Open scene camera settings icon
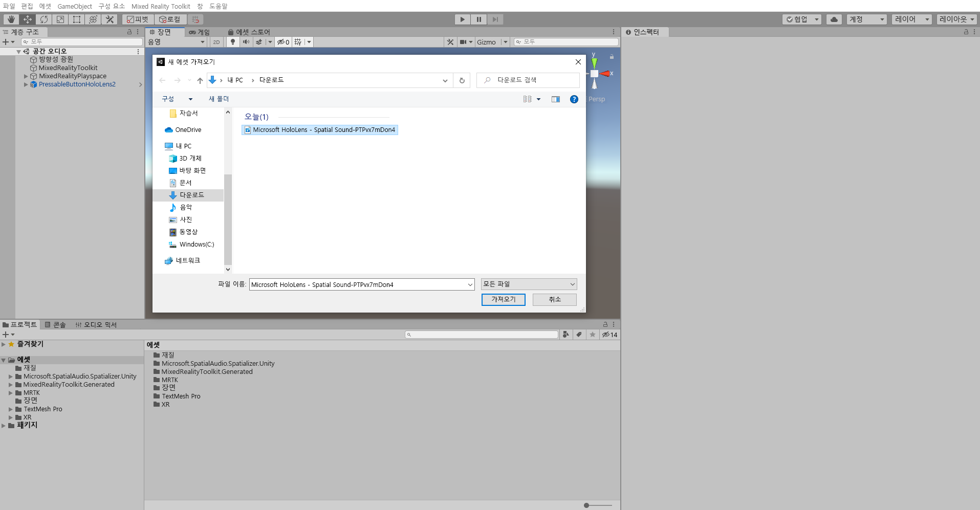 click(x=463, y=42)
